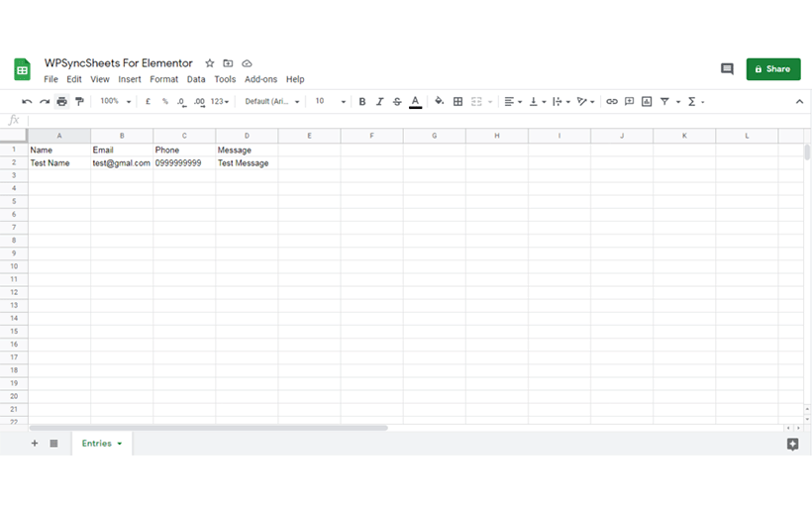Image resolution: width=812 pixels, height=505 pixels.
Task: Click the Insert chart icon
Action: (x=647, y=102)
